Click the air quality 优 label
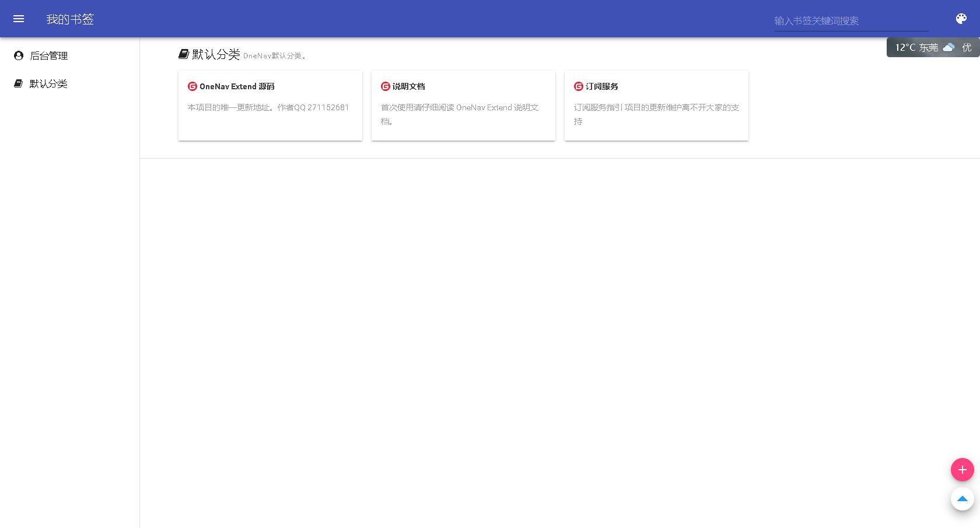The width and height of the screenshot is (980, 528). click(967, 47)
